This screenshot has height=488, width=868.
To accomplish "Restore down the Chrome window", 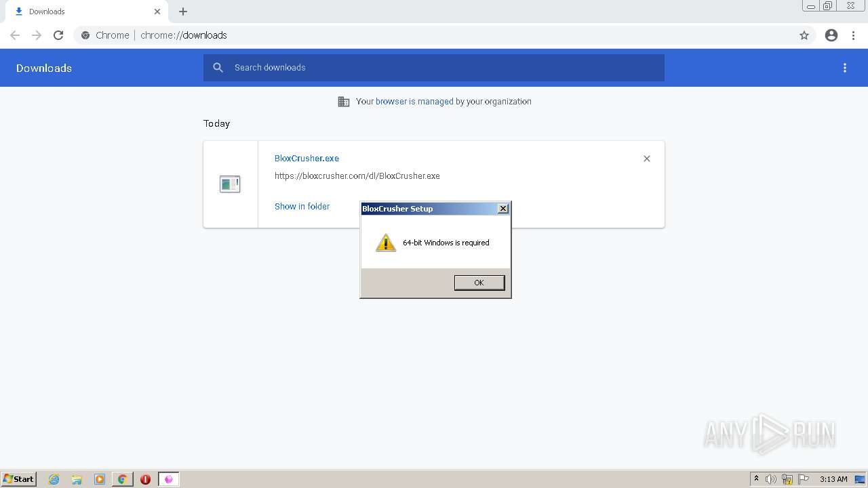I will (x=828, y=6).
